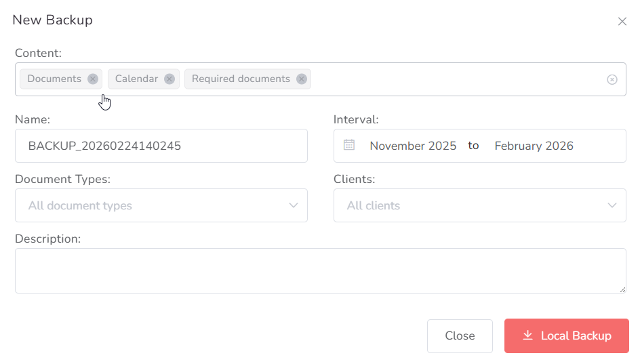
Task: Click inside the Description text area
Action: coord(320,270)
